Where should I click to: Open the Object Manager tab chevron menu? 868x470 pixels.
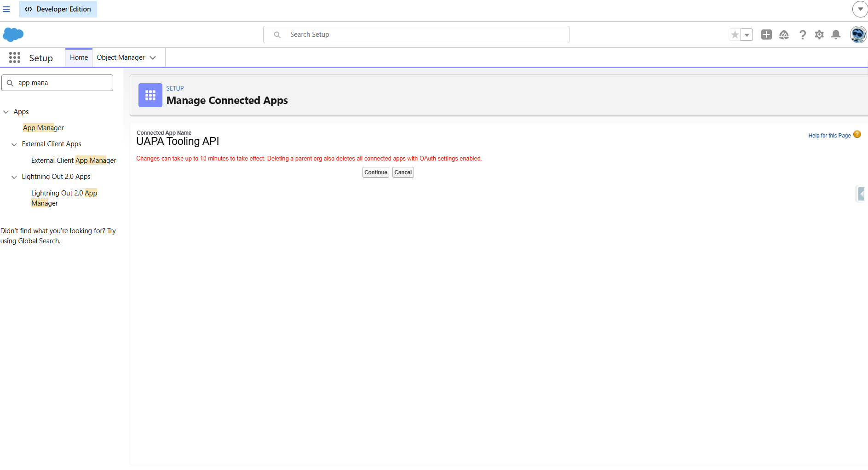(153, 57)
